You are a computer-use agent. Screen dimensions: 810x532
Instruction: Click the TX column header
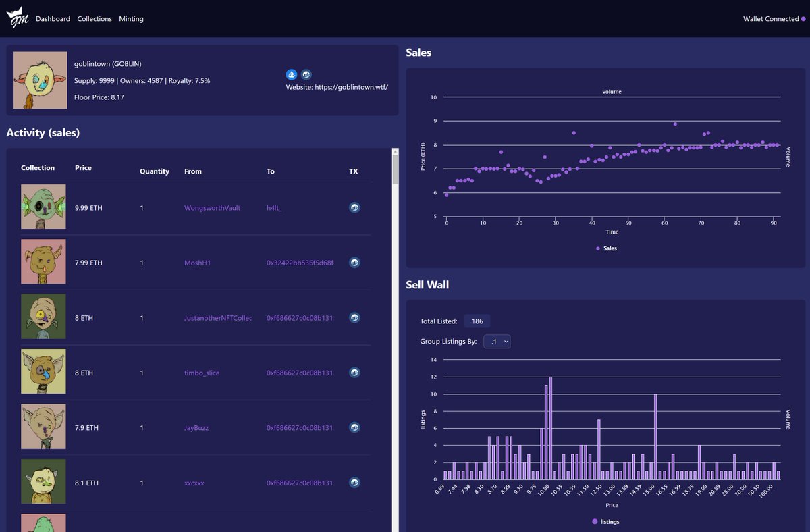354,171
